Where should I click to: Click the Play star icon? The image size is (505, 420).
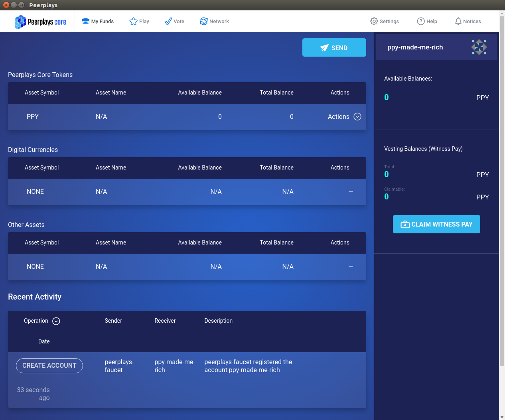133,21
